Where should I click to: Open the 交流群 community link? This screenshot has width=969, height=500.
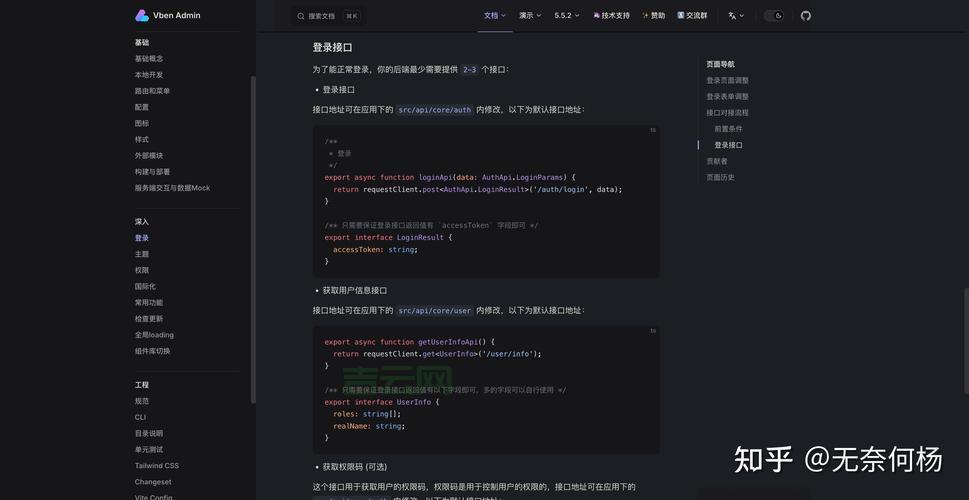coord(692,15)
